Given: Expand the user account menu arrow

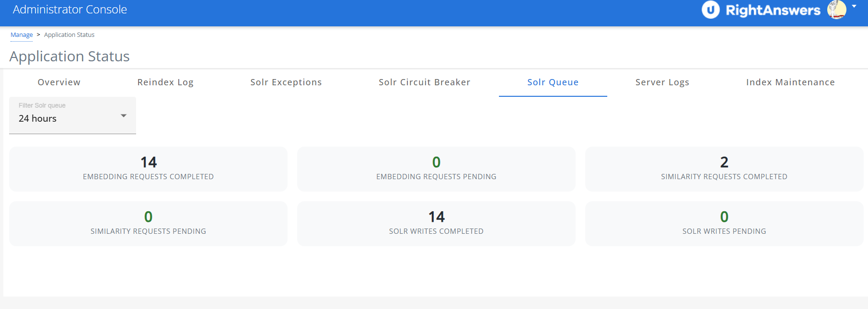Looking at the screenshot, I should click(x=854, y=7).
